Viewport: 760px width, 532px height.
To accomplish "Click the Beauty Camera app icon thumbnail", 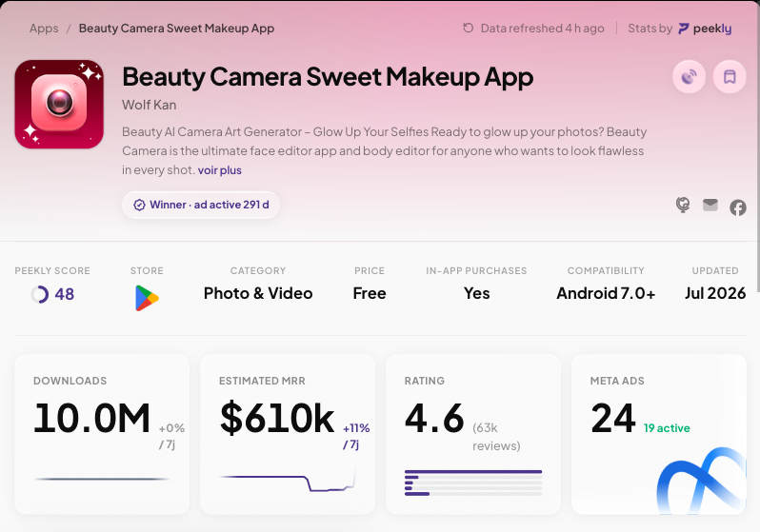I will (x=59, y=104).
